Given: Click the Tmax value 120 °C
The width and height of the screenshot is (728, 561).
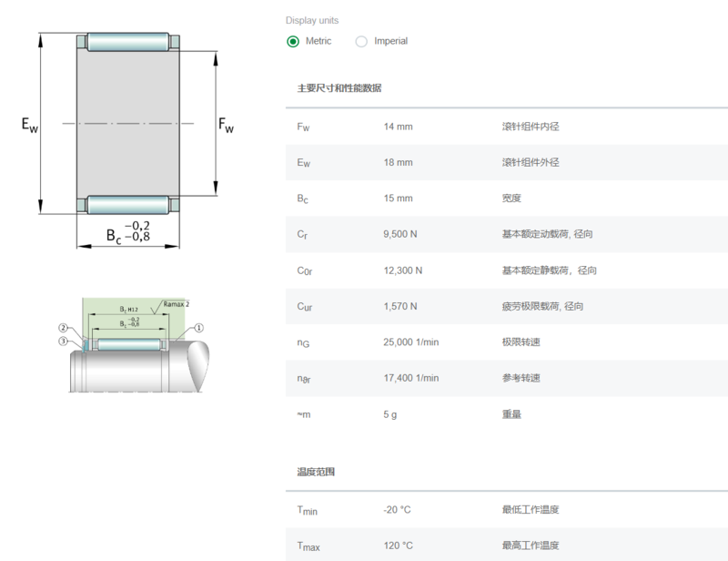Looking at the screenshot, I should pos(398,546).
